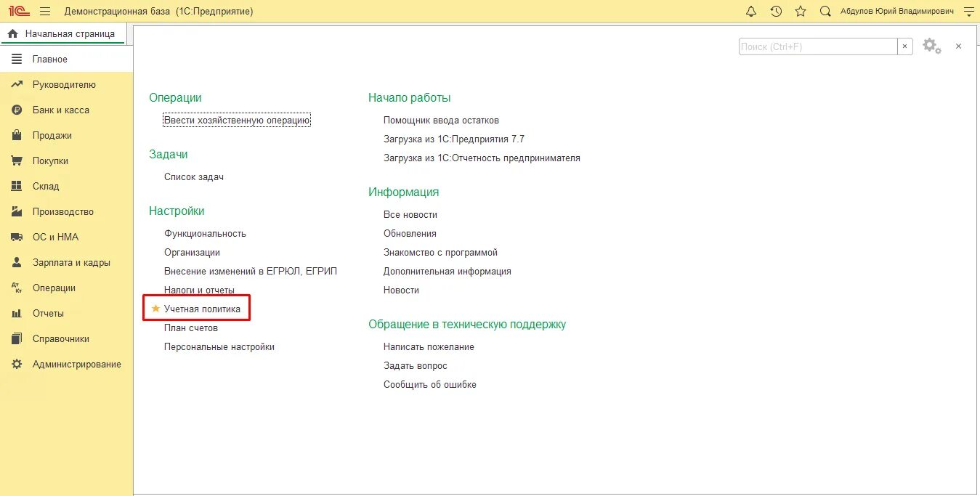Open the Склад section
Screen dimensions: 980x496
pyautogui.click(x=67, y=187)
